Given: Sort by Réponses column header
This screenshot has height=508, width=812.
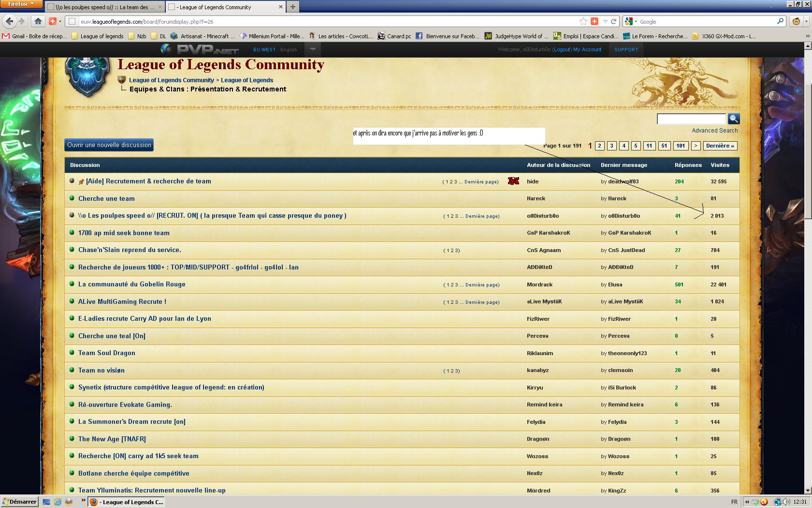Looking at the screenshot, I should coord(688,165).
